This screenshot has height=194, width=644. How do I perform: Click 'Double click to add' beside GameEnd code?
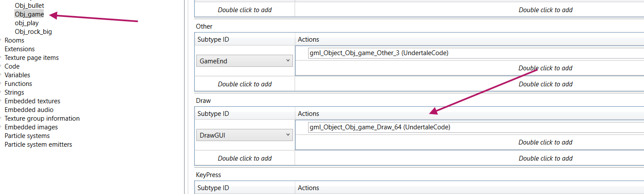pos(545,68)
